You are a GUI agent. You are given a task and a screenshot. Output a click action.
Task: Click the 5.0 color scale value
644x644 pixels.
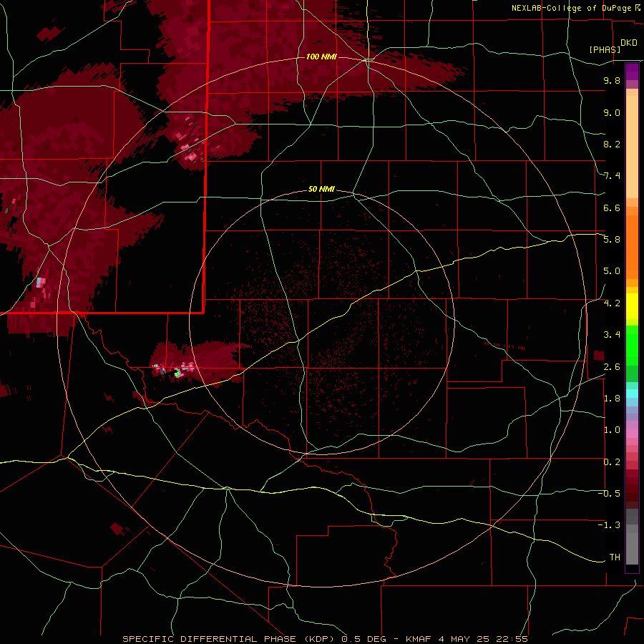[x=612, y=271]
